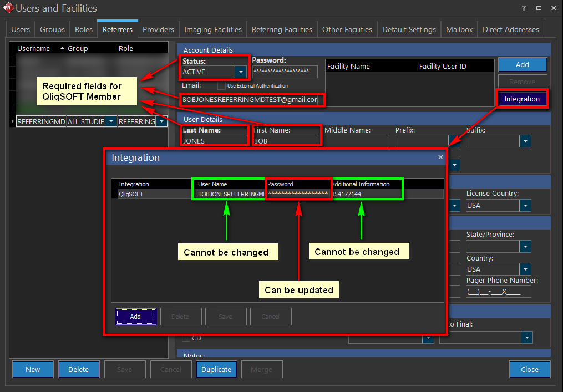Viewport: 563px width, 392px height.
Task: Open the ALL STUDIE group dropdown in the user row
Action: click(110, 121)
